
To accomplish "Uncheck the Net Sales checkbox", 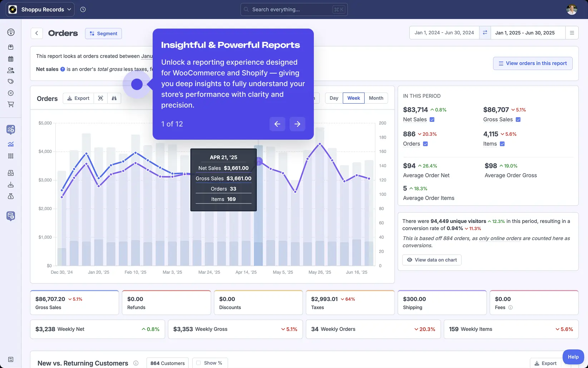I will 432,120.
